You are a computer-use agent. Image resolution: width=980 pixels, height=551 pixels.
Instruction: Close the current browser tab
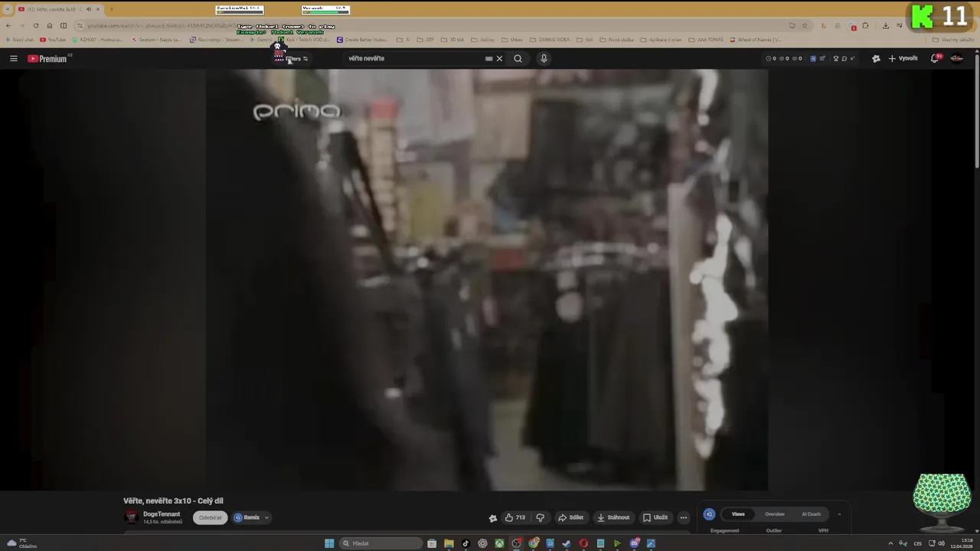(x=97, y=9)
